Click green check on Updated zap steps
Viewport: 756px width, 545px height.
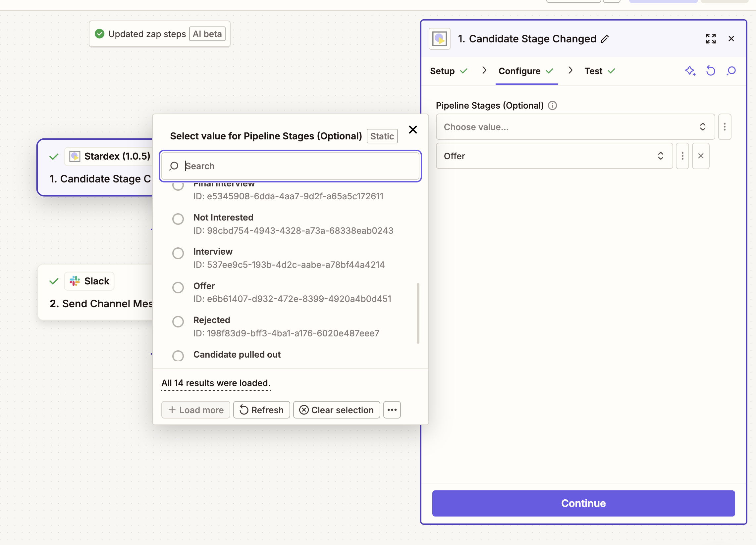pos(99,34)
